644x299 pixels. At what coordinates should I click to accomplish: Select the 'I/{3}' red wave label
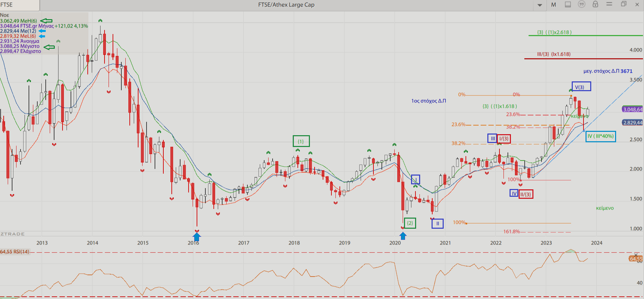point(504,139)
